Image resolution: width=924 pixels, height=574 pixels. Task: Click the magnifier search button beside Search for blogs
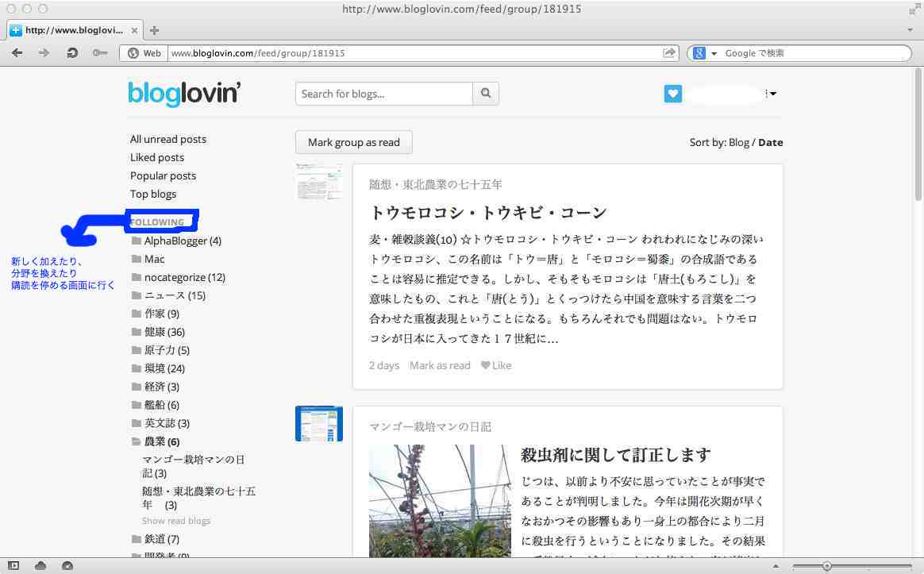click(x=486, y=94)
